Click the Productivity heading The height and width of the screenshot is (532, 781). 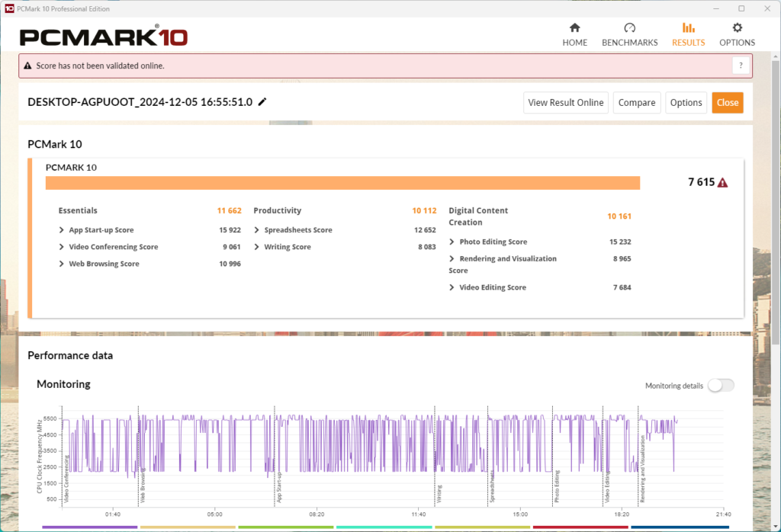pos(278,210)
